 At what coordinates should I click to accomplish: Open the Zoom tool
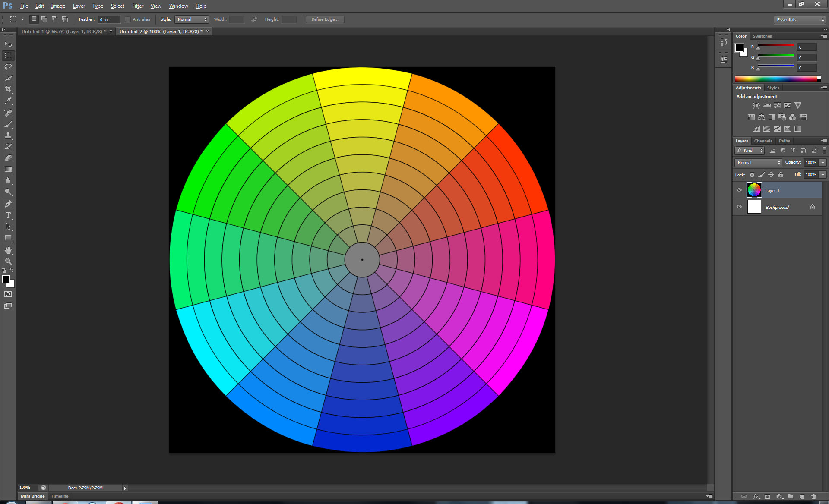coord(8,261)
